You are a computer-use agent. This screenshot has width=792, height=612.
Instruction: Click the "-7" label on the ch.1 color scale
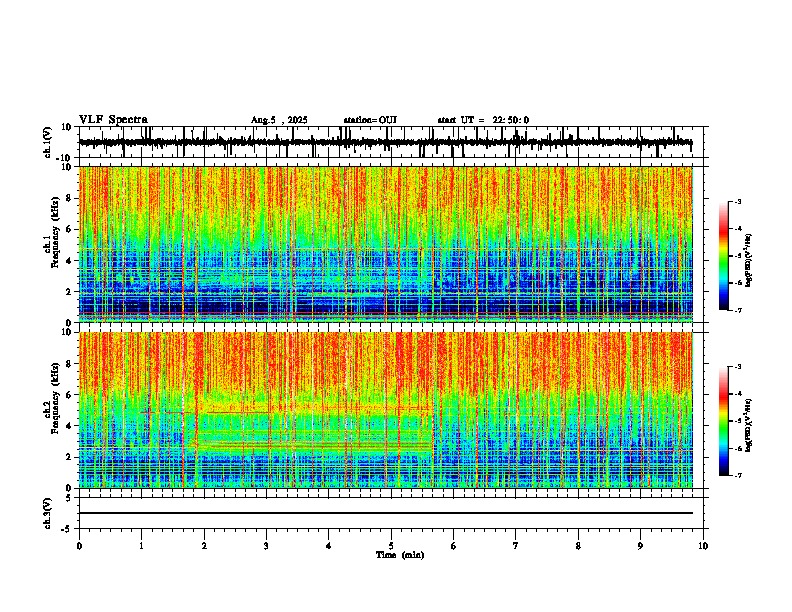click(x=738, y=310)
